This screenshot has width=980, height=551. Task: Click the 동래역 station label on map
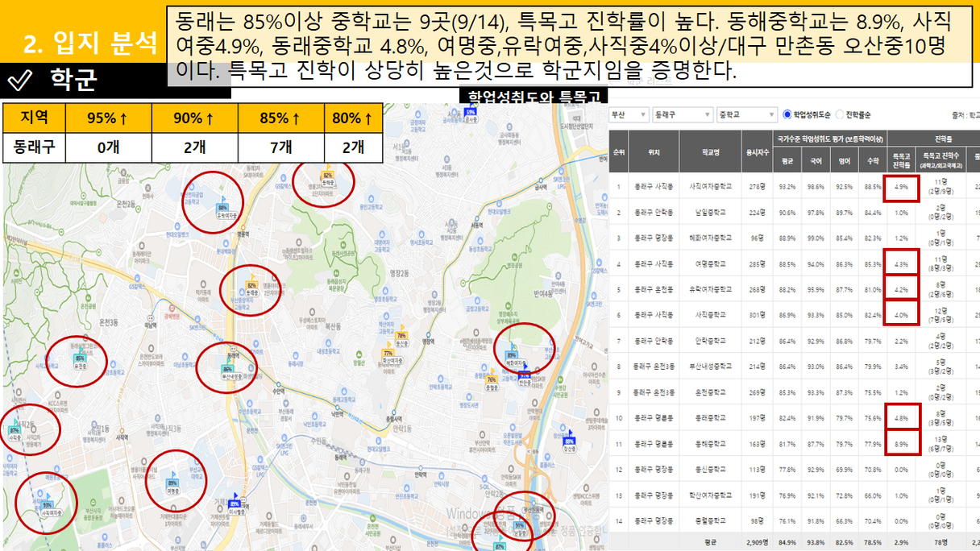pos(234,354)
